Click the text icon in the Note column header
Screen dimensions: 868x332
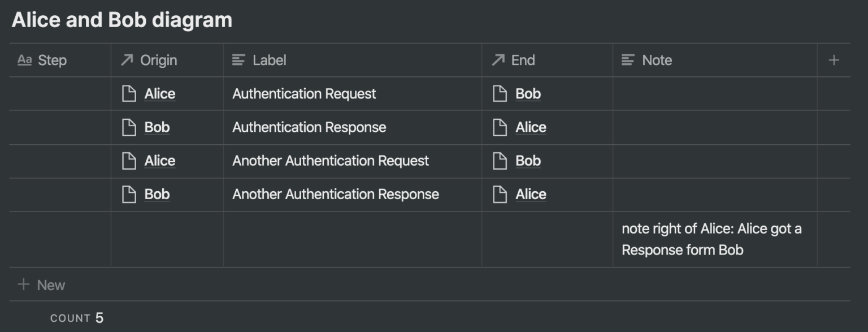pyautogui.click(x=628, y=59)
